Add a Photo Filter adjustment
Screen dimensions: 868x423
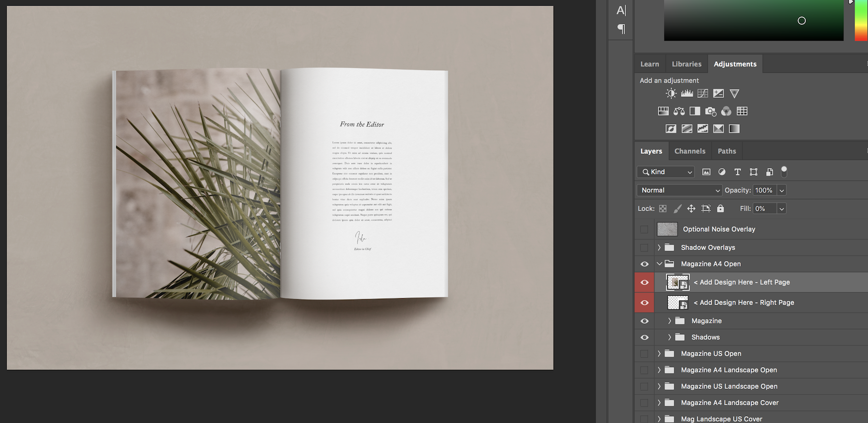(x=710, y=111)
